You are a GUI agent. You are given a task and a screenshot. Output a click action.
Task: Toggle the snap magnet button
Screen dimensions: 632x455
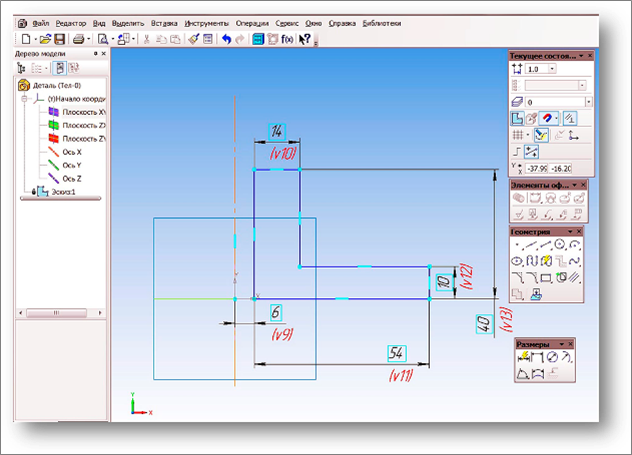[548, 118]
